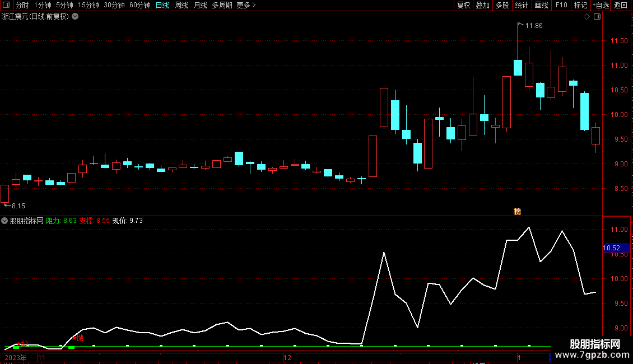
Task: Click the 阻力: 8.63 resistance value
Action: click(x=62, y=221)
